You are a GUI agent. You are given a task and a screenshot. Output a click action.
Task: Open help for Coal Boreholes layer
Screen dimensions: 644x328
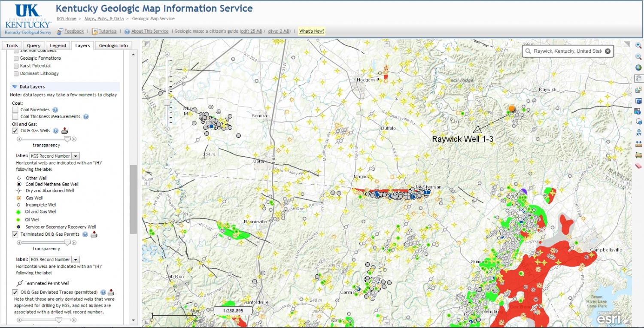[55, 110]
